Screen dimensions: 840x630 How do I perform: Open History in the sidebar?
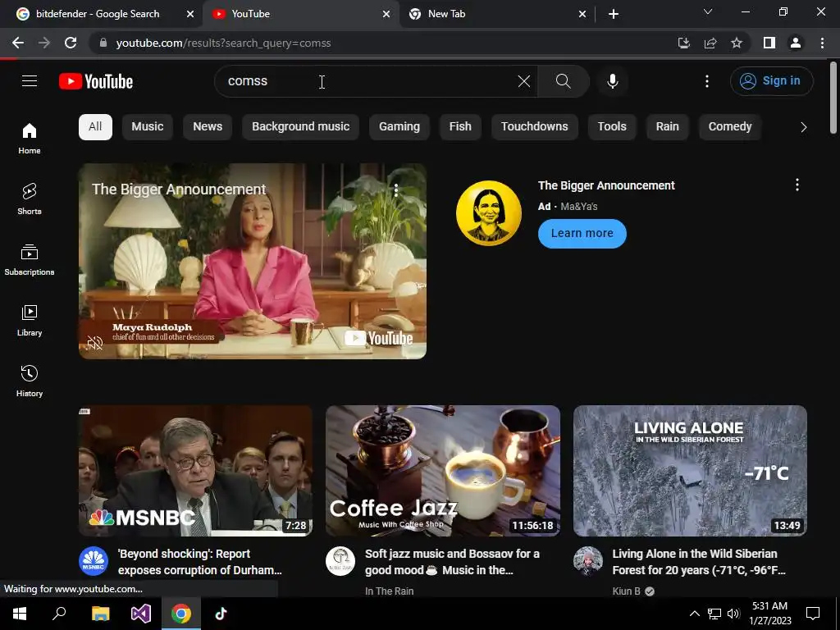coord(30,381)
